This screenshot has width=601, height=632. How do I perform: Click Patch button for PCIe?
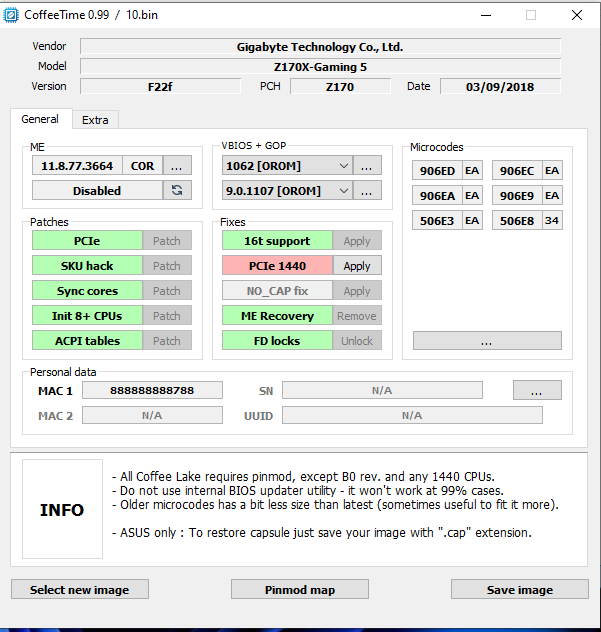point(167,241)
